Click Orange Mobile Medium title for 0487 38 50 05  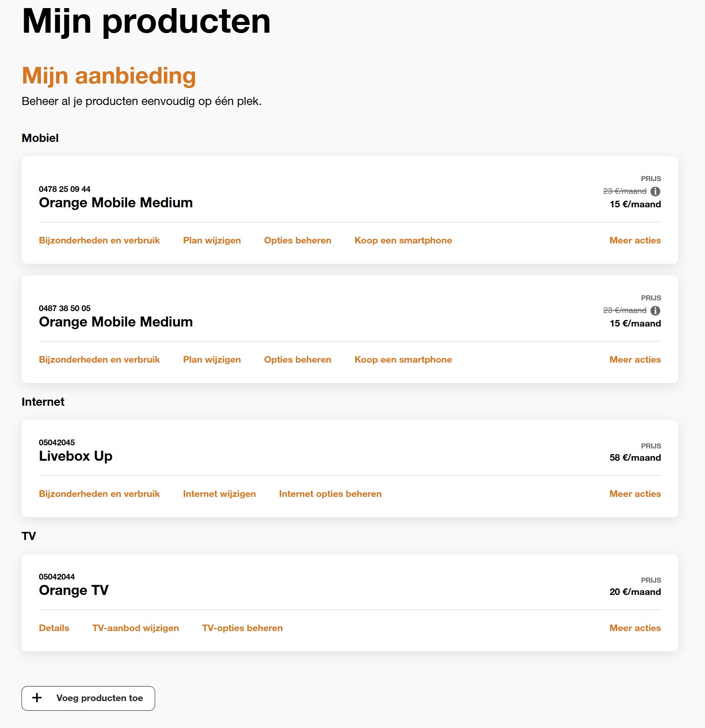116,322
